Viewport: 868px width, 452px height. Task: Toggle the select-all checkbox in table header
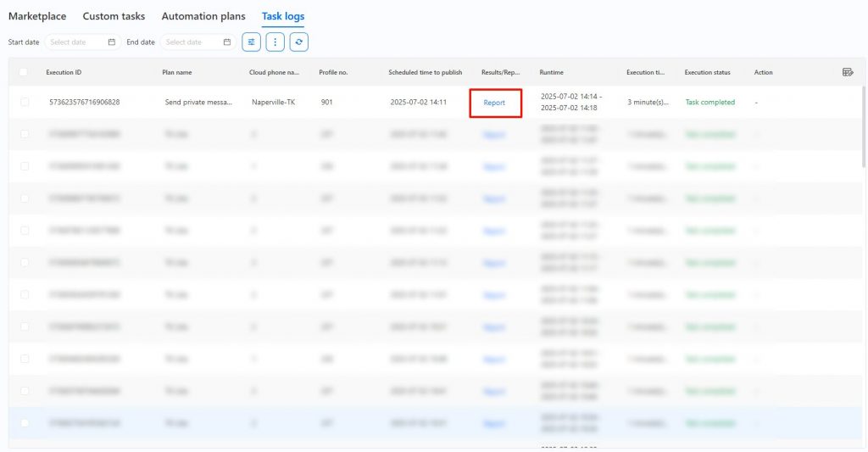(23, 72)
